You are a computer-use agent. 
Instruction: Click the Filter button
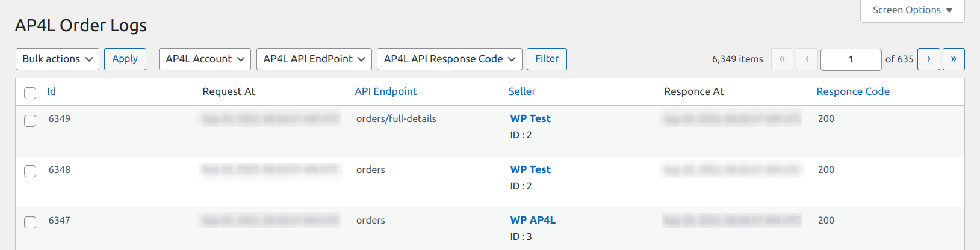[547, 59]
